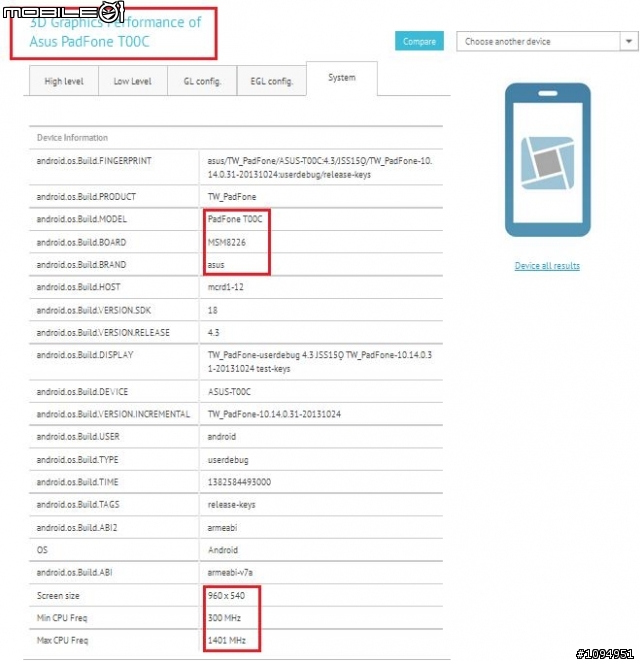Switch to the High level tab
Viewport: 640px width, 662px height.
pos(64,81)
